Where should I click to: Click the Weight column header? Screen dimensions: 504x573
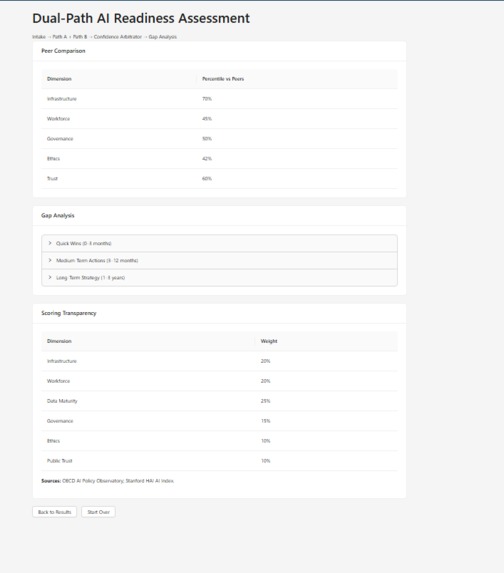(x=269, y=341)
